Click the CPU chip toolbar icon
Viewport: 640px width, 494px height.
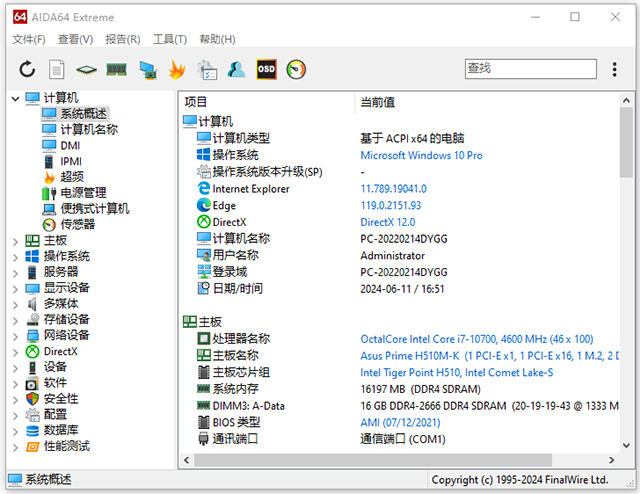click(86, 70)
